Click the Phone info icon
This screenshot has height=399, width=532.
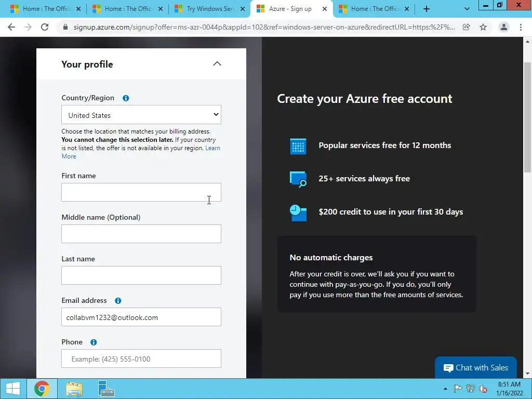94,342
